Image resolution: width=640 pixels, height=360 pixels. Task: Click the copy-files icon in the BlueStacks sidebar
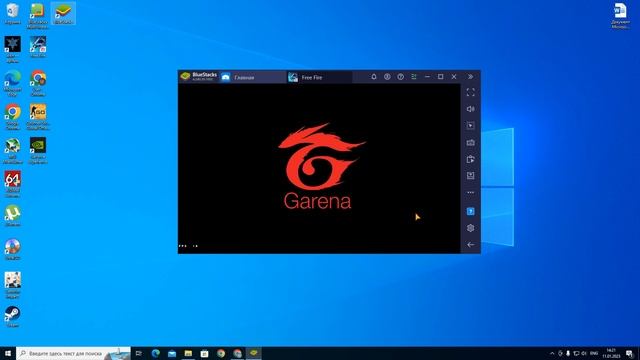click(471, 159)
